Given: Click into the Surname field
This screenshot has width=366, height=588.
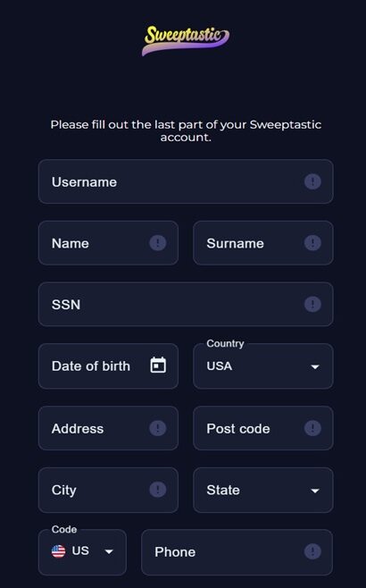Looking at the screenshot, I should tap(263, 243).
